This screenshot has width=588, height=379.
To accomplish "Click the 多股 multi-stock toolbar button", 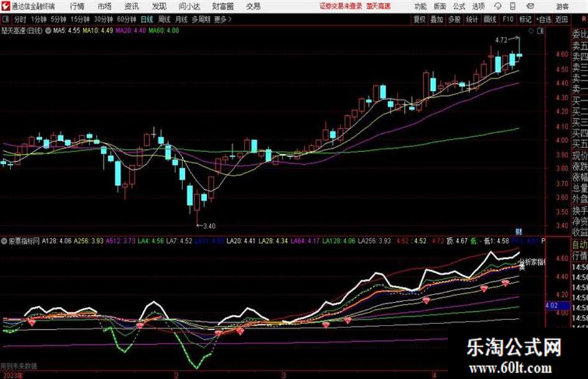I will tap(454, 19).
